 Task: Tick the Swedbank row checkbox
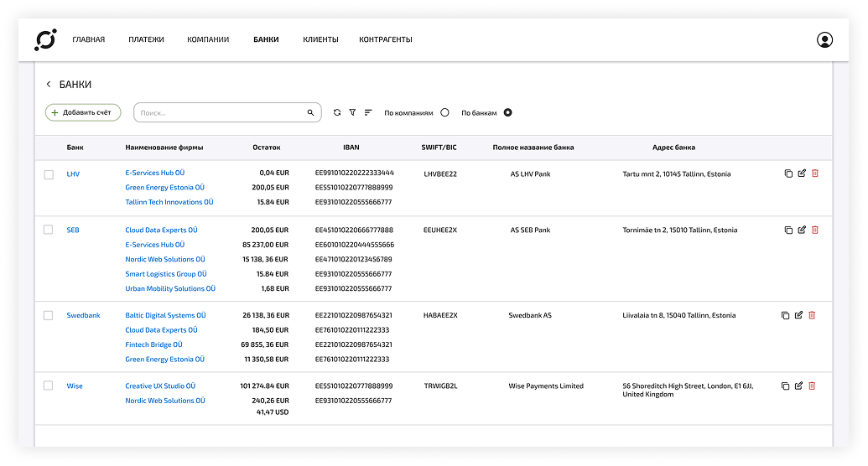pyautogui.click(x=48, y=315)
